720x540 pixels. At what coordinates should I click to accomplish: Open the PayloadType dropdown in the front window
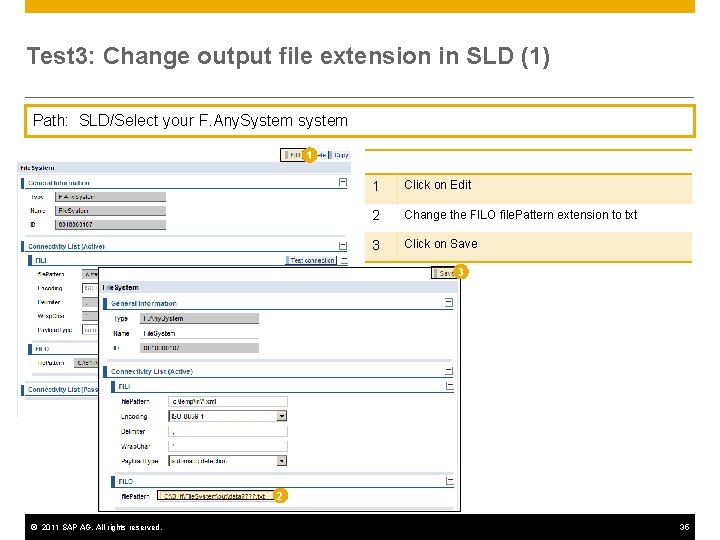(x=281, y=461)
